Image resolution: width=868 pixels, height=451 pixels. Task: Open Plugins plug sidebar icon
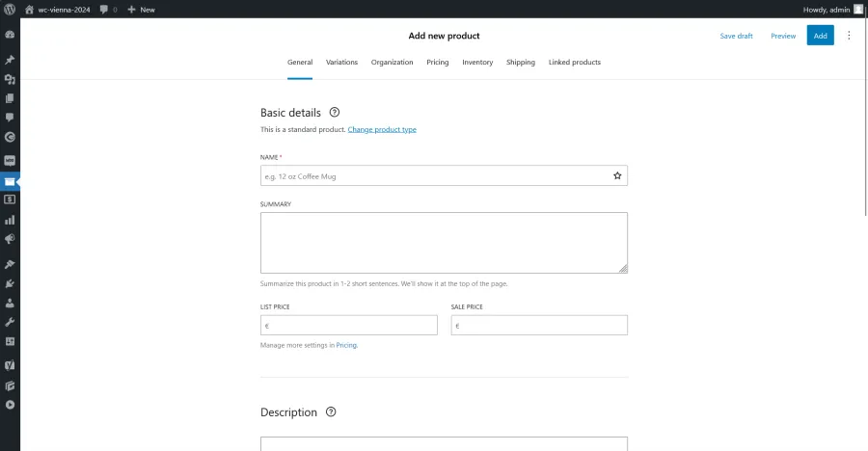click(x=10, y=284)
